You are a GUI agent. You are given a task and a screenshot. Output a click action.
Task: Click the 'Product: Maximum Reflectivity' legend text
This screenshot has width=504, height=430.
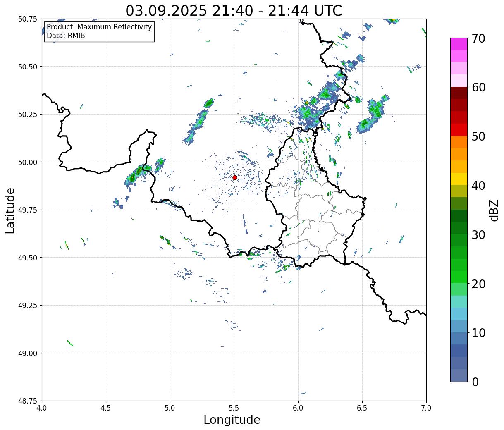(x=99, y=27)
